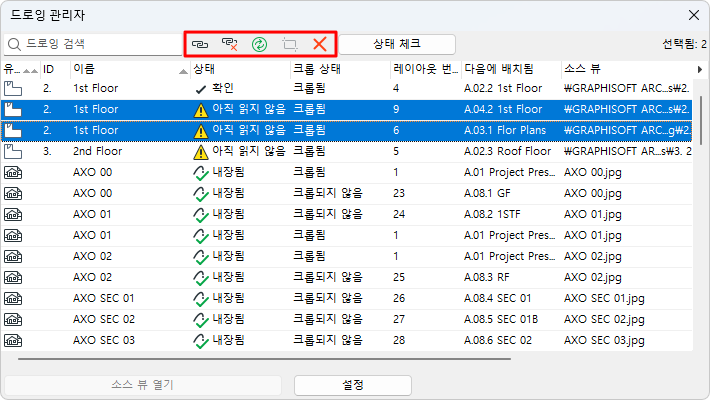Screen dimensions: 710x400
Task: Click image icon of AXO SEC 01 row
Action: pos(13,299)
